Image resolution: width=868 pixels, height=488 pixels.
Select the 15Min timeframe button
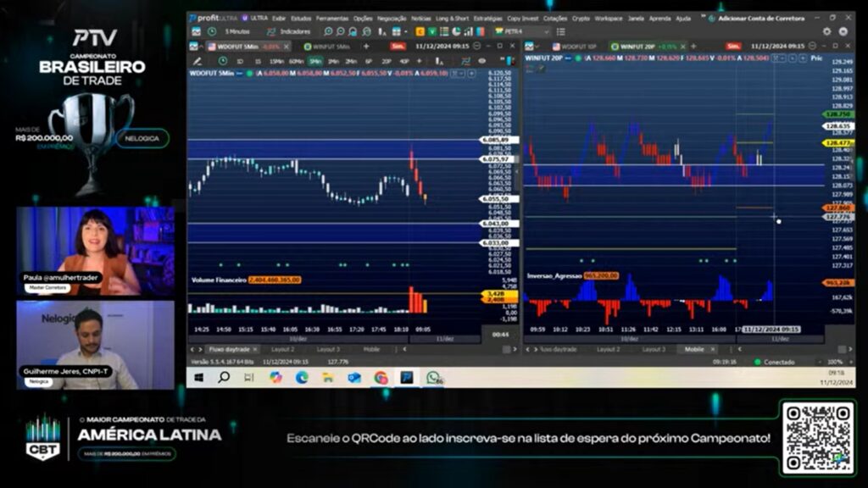(276, 61)
